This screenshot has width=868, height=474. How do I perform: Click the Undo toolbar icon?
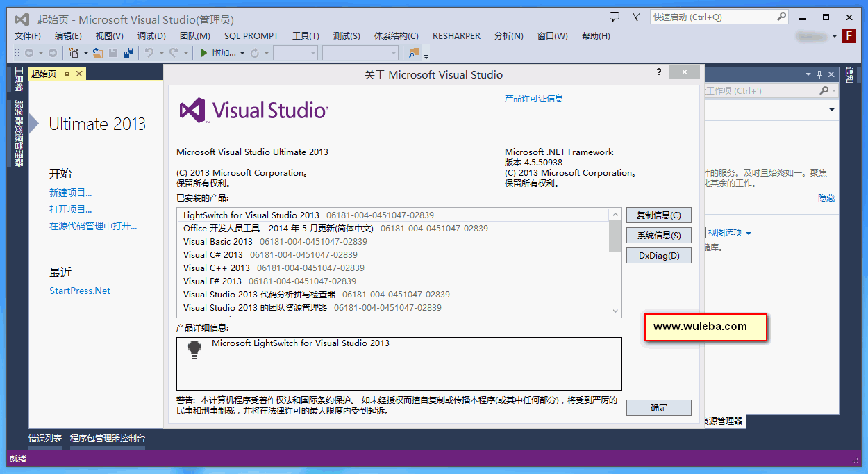(149, 53)
